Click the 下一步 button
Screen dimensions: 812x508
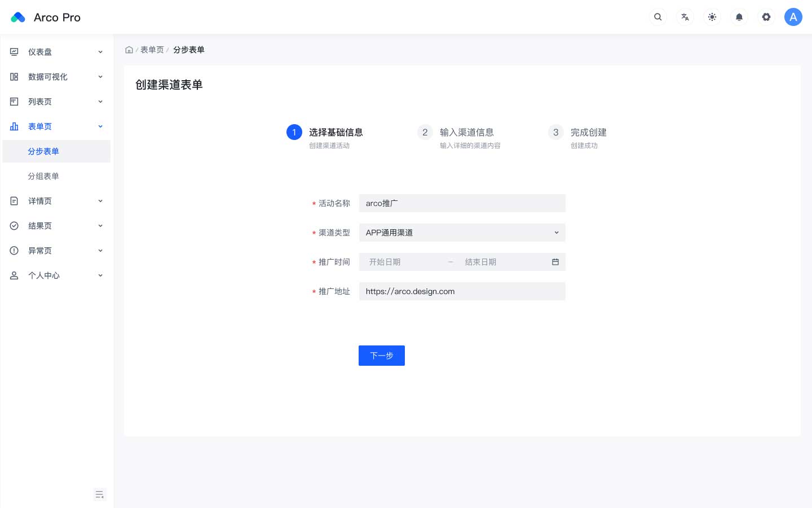pos(382,356)
